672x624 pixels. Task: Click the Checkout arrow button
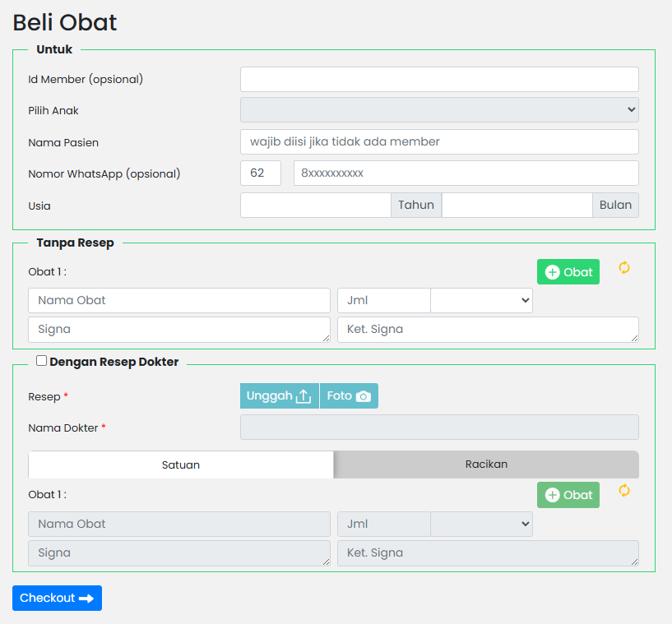(x=57, y=598)
